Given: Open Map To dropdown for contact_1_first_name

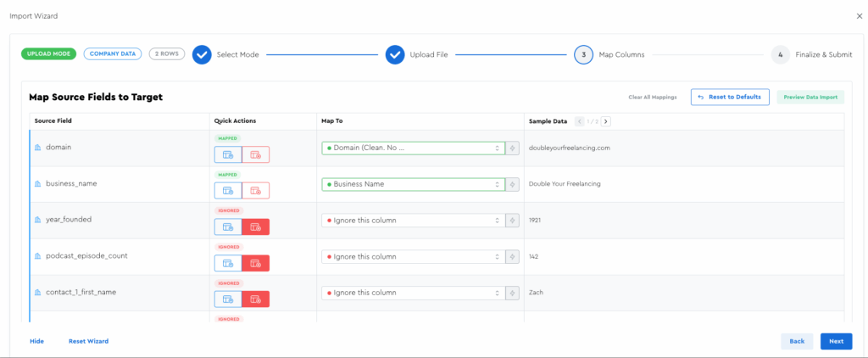Looking at the screenshot, I should click(413, 293).
